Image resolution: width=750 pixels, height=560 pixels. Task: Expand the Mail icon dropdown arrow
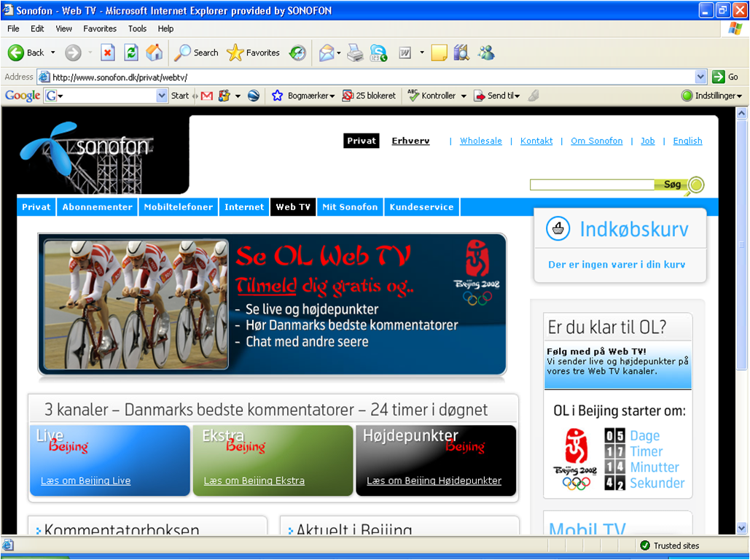[x=339, y=52]
